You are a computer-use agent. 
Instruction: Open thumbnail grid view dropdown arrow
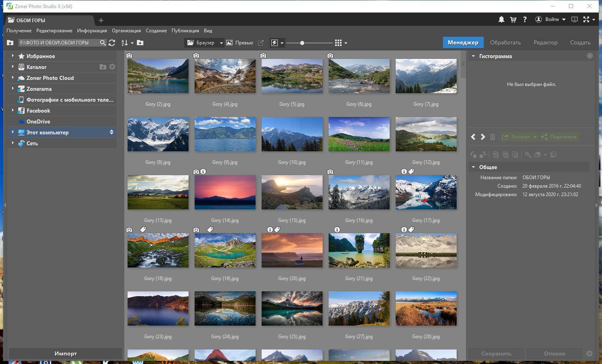pos(346,43)
